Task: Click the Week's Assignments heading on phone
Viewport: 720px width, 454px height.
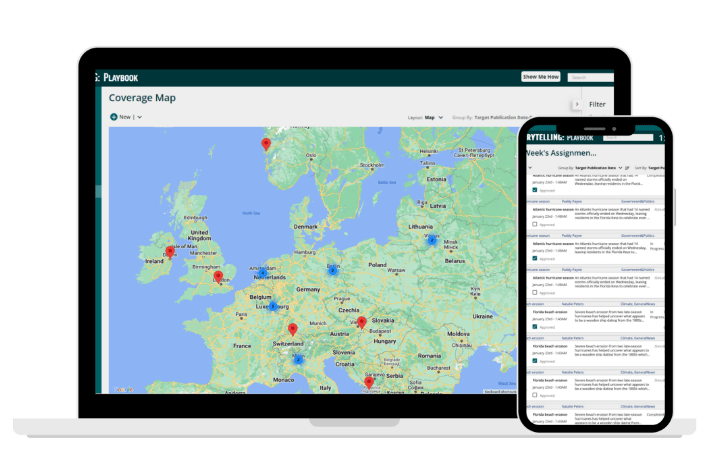Action: 561,153
